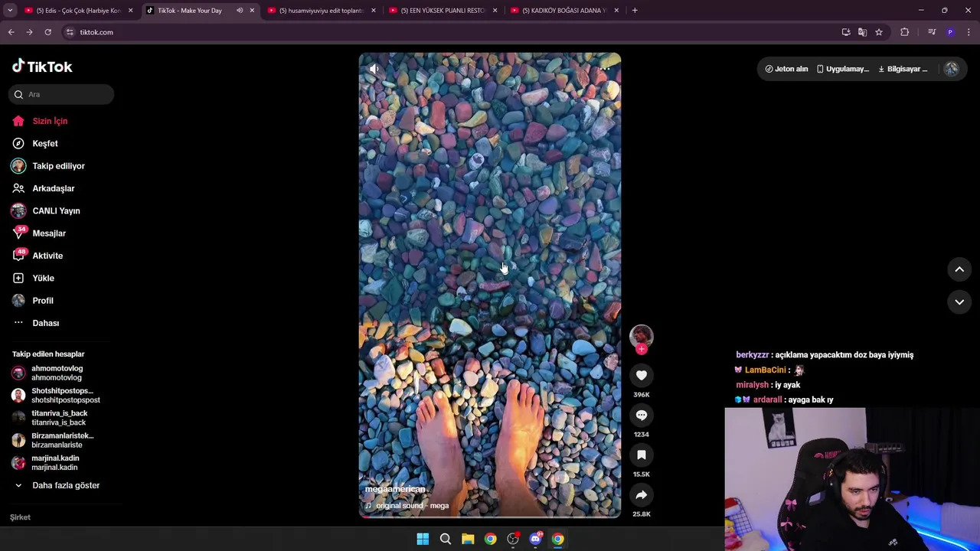Mute the video with speaker icon
The width and height of the screenshot is (980, 551).
[x=374, y=69]
